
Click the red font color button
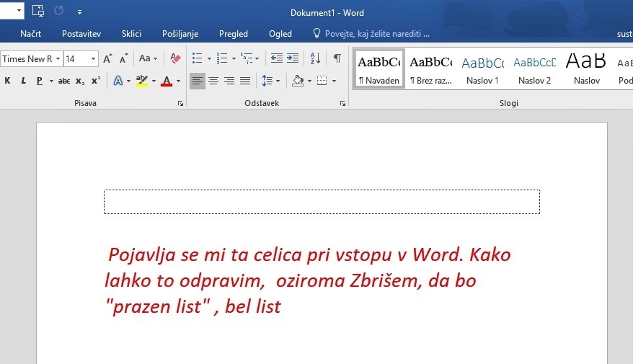point(167,81)
